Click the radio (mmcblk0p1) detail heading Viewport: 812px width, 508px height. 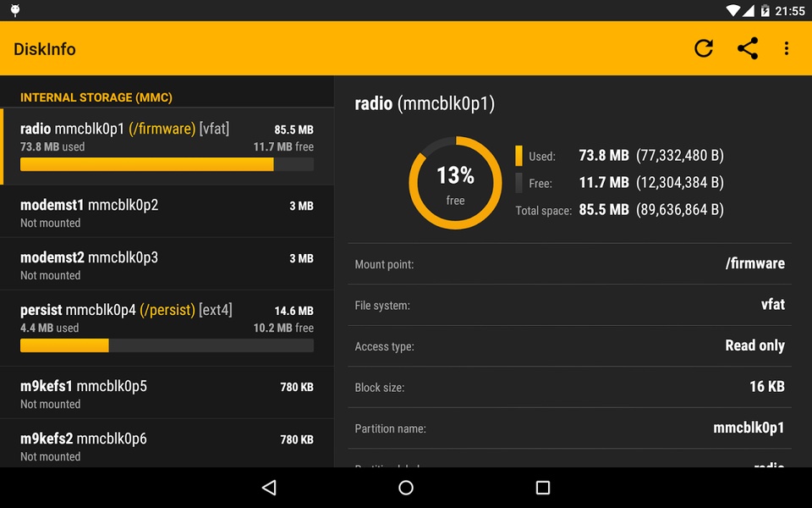point(425,103)
